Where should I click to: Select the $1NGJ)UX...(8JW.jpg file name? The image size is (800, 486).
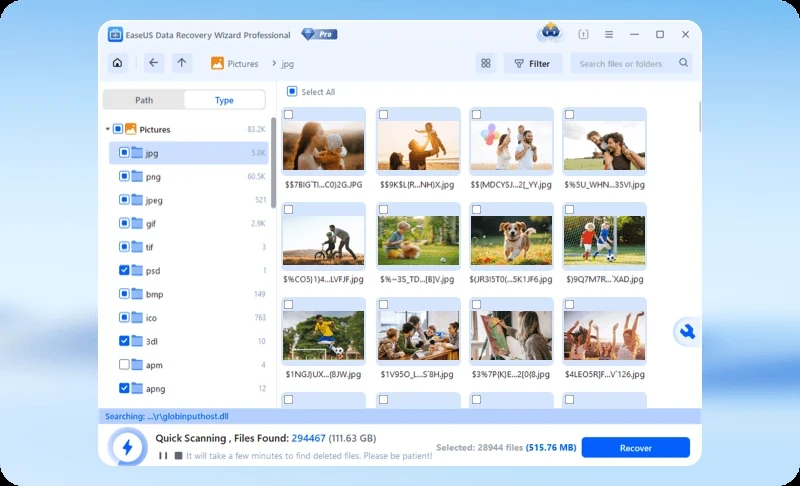(x=323, y=374)
